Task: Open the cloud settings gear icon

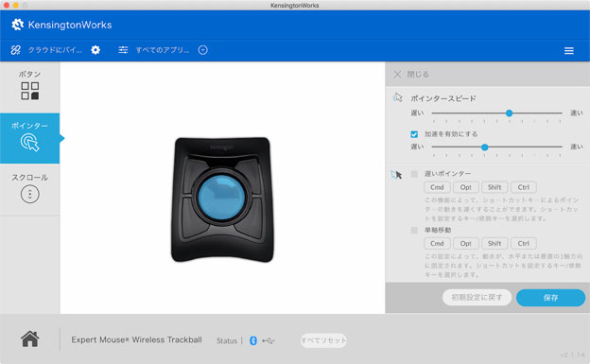Action: click(x=95, y=50)
